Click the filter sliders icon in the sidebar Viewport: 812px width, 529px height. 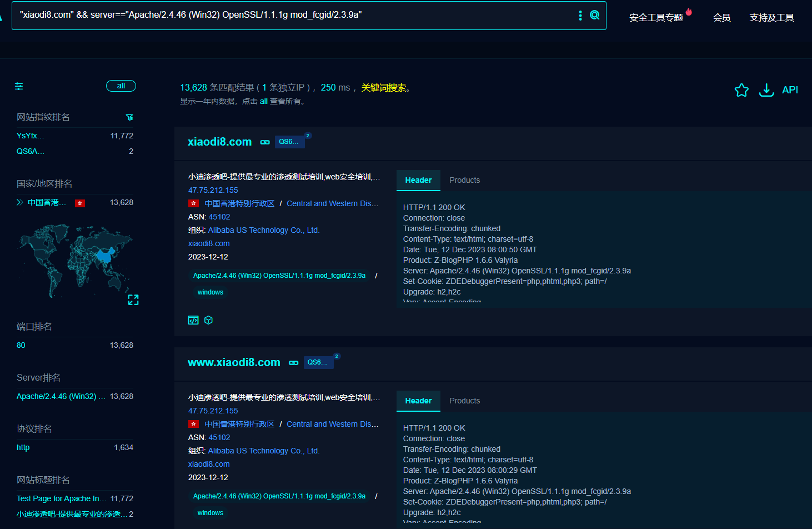point(19,86)
